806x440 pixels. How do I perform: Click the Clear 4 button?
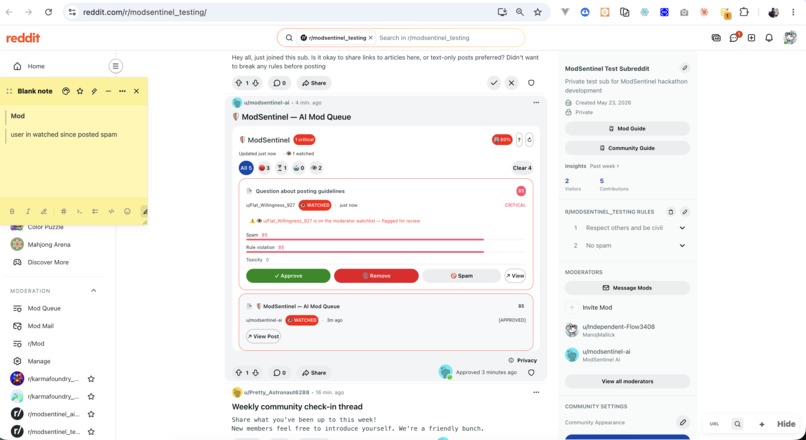(x=522, y=168)
